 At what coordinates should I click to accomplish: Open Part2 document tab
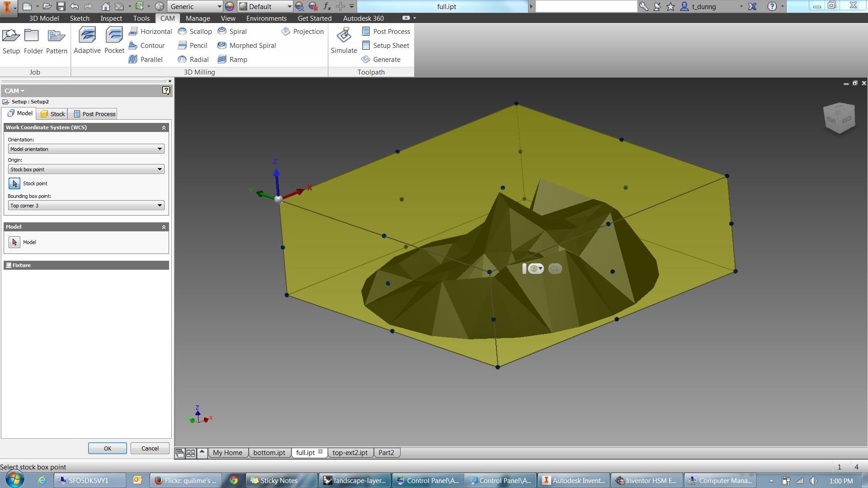coord(386,453)
